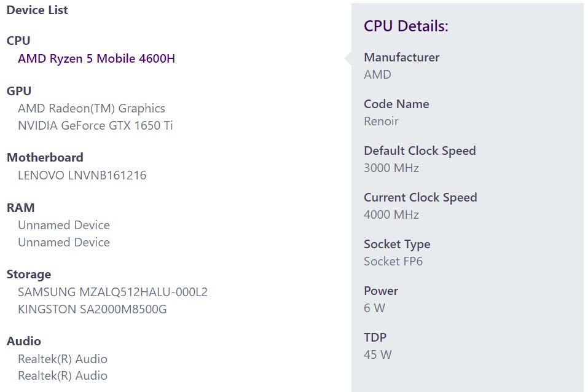Click the second Realtek(R) Audio entry
This screenshot has height=392, width=588.
pos(63,375)
